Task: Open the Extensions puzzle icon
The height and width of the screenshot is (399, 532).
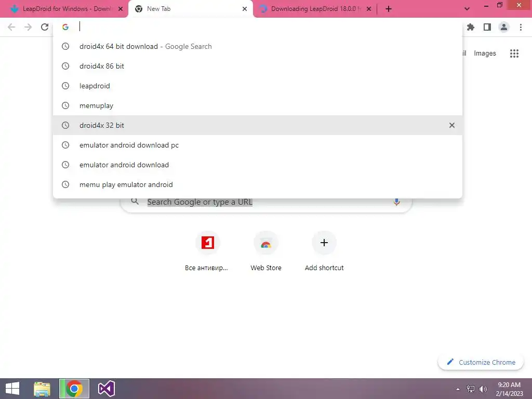Action: coord(471,27)
